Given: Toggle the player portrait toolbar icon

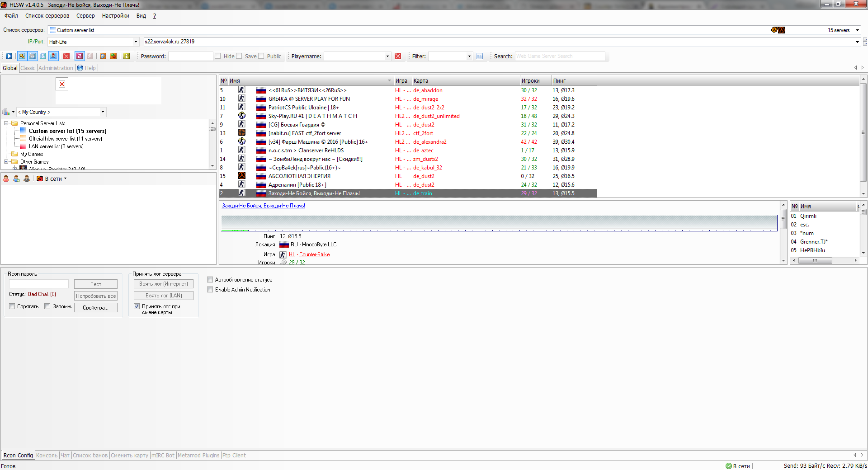Looking at the screenshot, I should [x=53, y=56].
